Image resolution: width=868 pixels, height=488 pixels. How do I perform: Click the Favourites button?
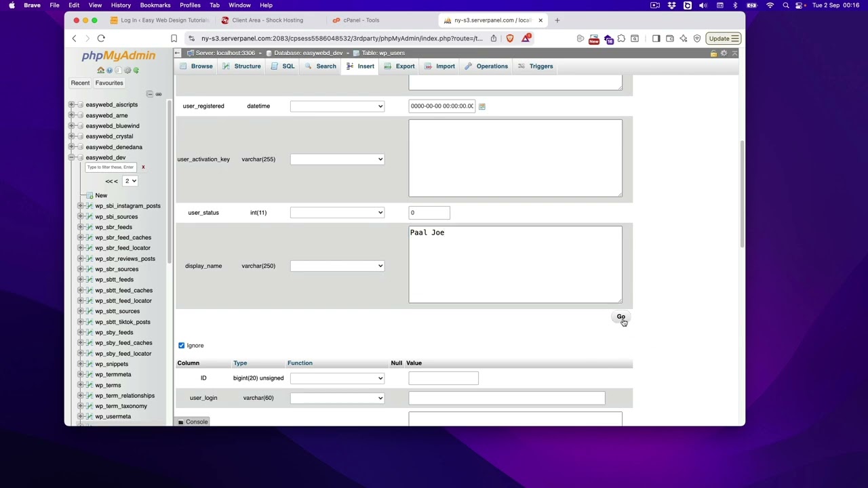click(109, 83)
